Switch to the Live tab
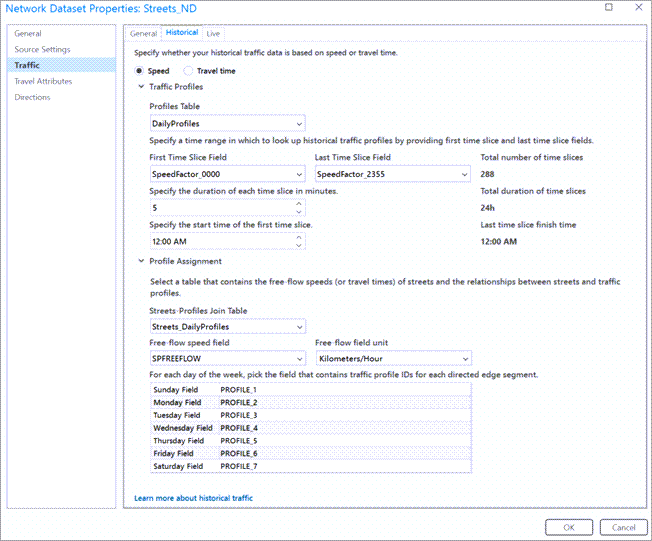Screen dimensions: 652x541 (x=213, y=33)
